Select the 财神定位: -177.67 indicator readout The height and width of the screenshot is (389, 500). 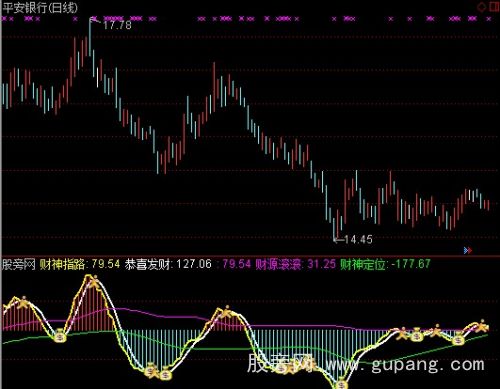385,264
